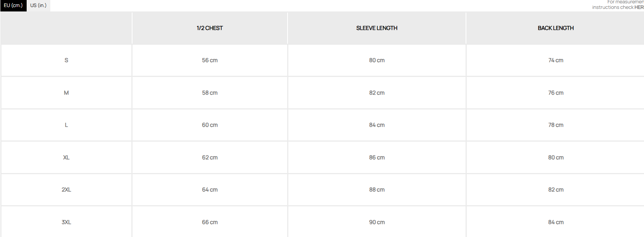Click the 90 cm sleeve length cell
Image resolution: width=644 pixels, height=237 pixels.
(377, 222)
